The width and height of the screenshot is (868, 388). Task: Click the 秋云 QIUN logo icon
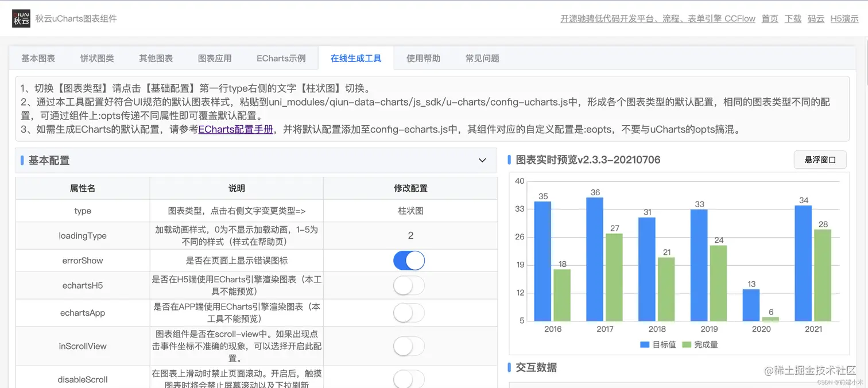point(21,18)
